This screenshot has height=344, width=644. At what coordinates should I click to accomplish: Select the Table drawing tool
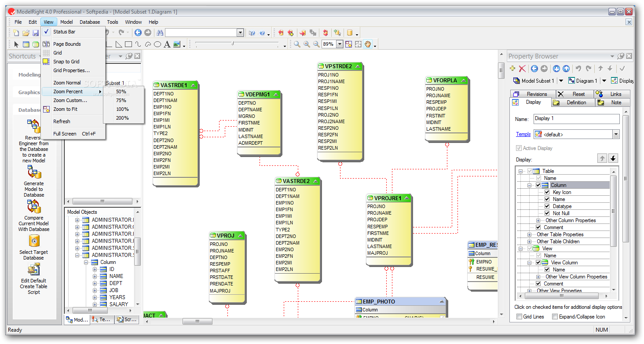[26, 44]
